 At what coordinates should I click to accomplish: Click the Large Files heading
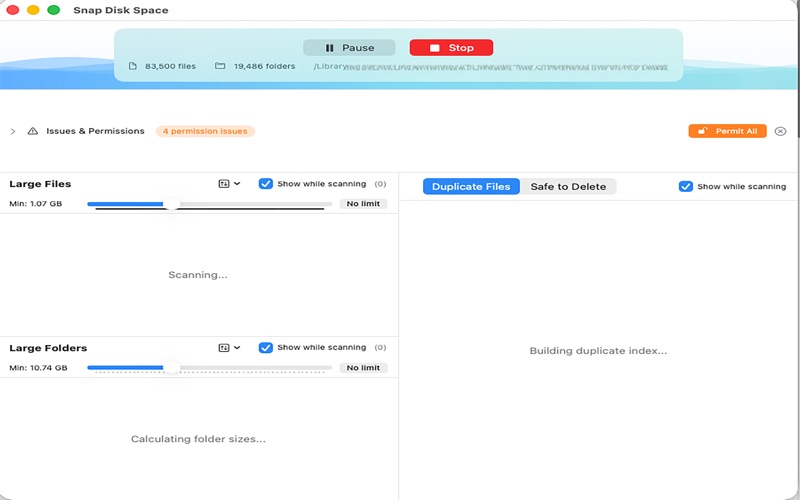(x=40, y=184)
